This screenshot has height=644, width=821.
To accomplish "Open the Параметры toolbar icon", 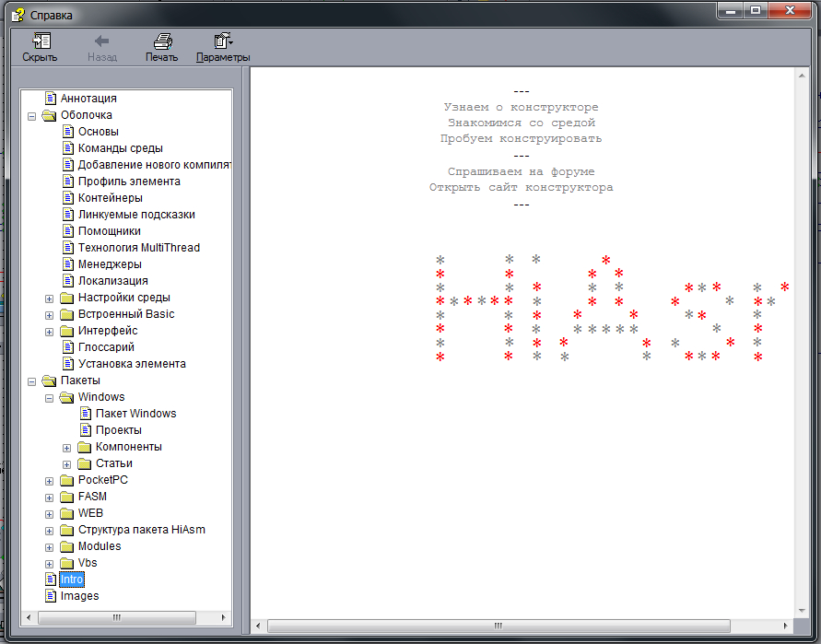I will [x=223, y=41].
